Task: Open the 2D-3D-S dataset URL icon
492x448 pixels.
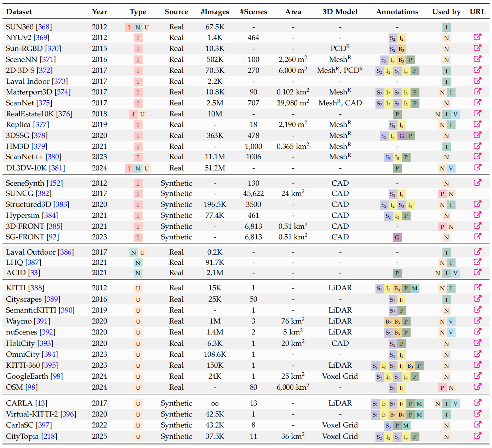Action: (x=477, y=70)
